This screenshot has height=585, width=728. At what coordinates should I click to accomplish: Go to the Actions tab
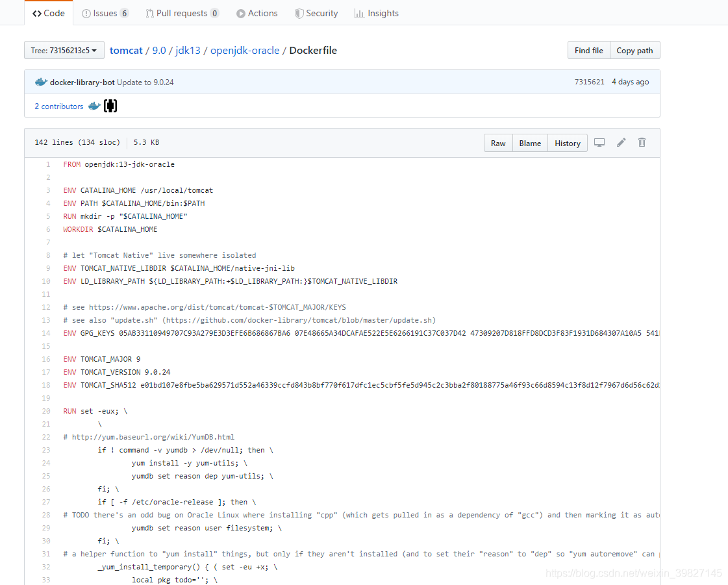[x=257, y=13]
